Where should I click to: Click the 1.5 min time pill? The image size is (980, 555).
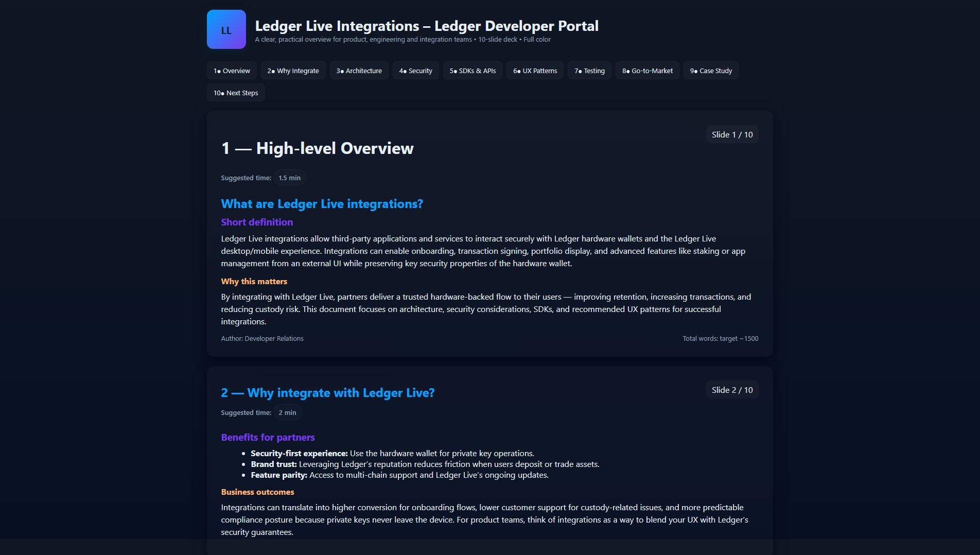point(289,178)
